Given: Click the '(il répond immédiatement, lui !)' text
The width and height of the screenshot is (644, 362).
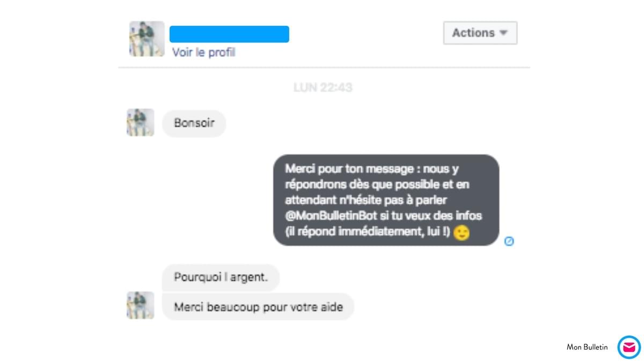Looking at the screenshot, I should tap(368, 233).
